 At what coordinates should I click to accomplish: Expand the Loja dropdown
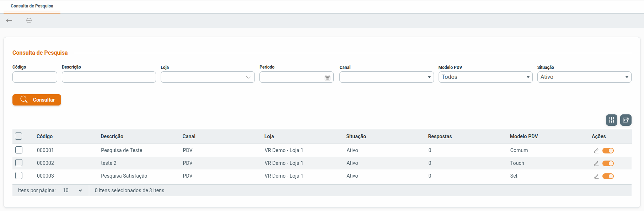[208, 77]
